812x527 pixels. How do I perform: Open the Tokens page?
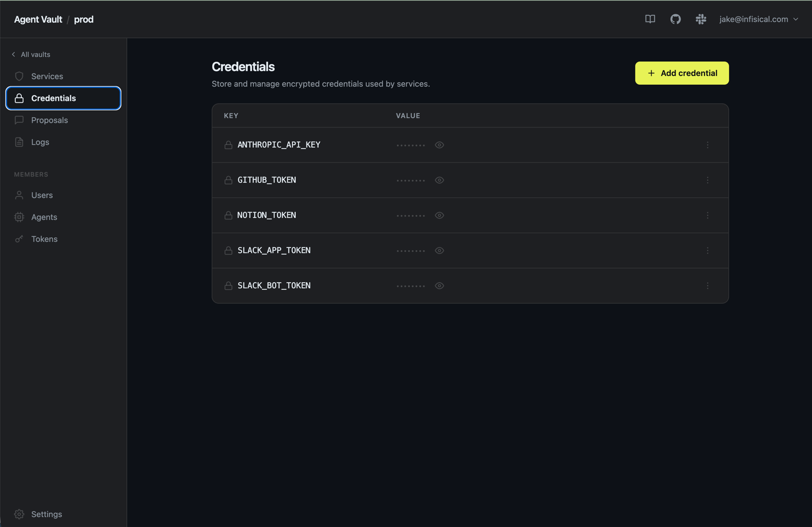tap(63, 239)
